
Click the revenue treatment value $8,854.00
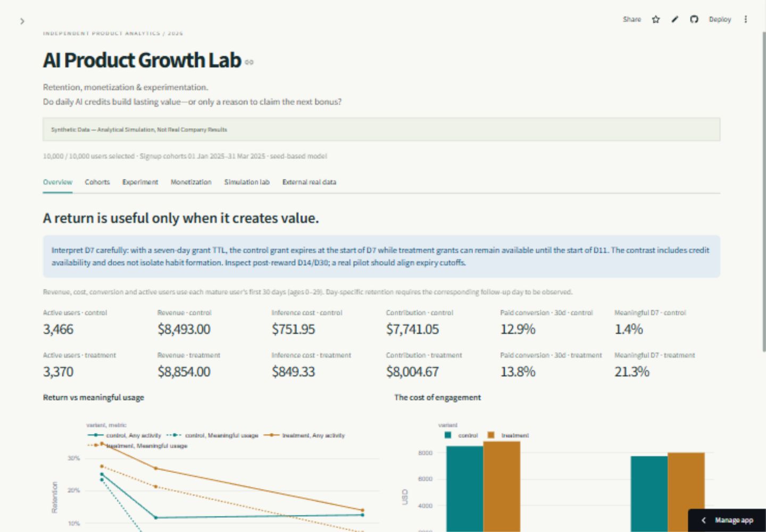pyautogui.click(x=184, y=372)
